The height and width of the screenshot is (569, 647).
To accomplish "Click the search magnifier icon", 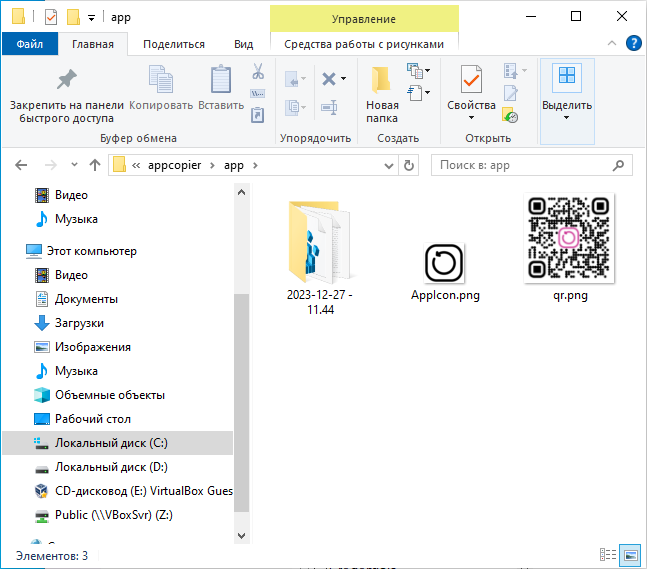I will [x=618, y=165].
